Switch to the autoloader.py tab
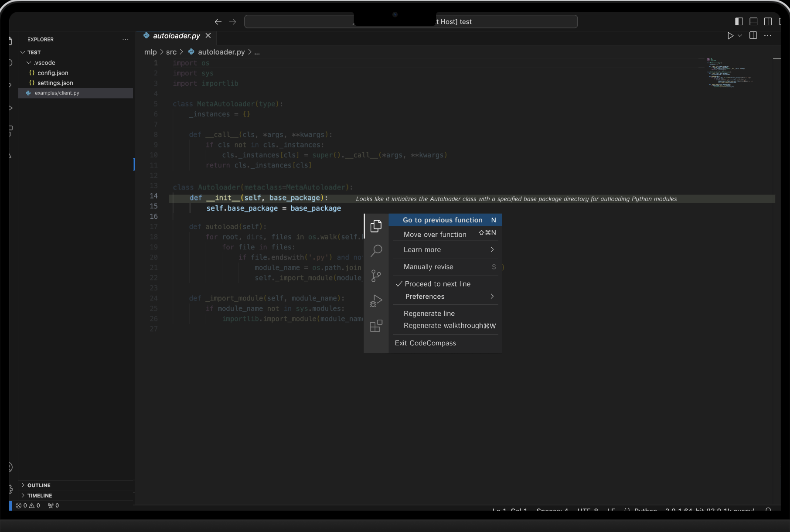 click(x=176, y=36)
